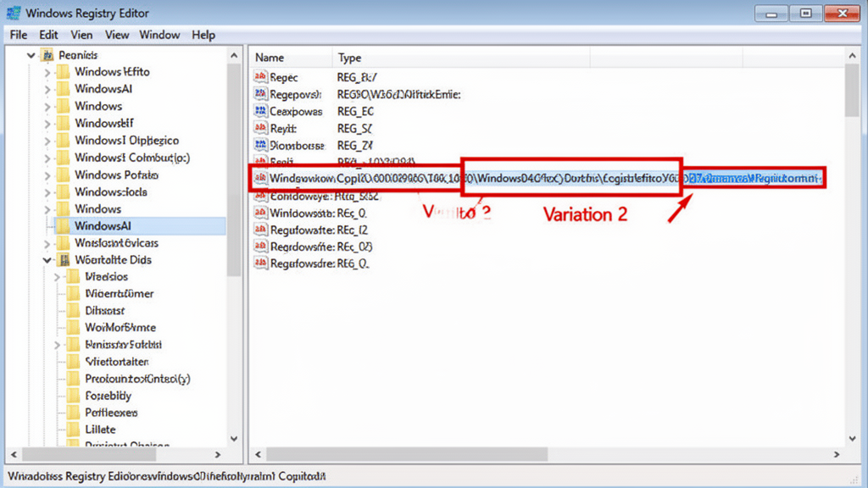
Task: Click the Reanicis root icon
Action: click(x=48, y=55)
